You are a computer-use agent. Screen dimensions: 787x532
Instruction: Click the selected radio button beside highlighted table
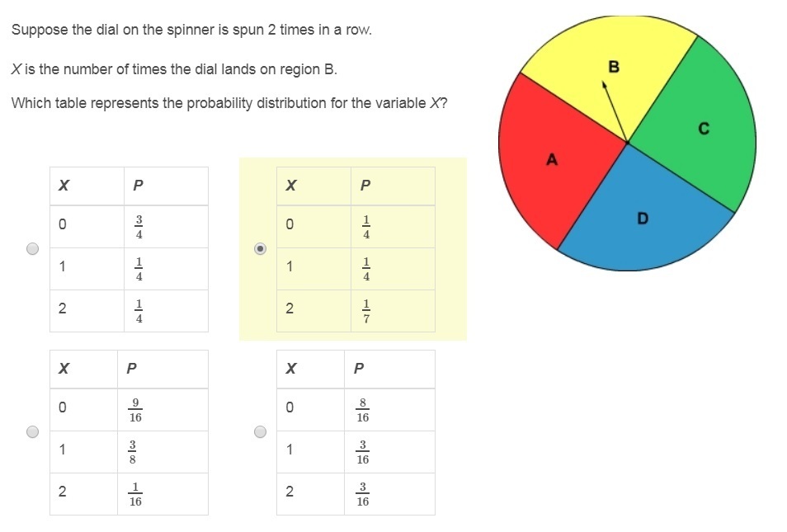click(x=260, y=248)
